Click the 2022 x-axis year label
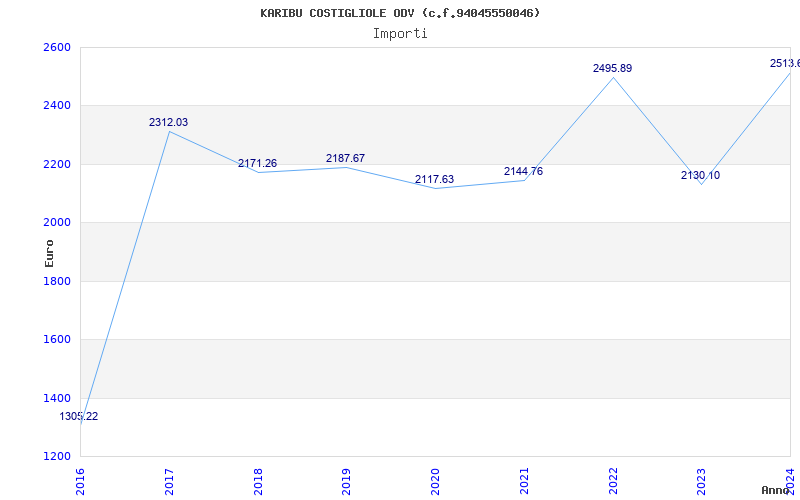The height and width of the screenshot is (500, 800). 613,482
